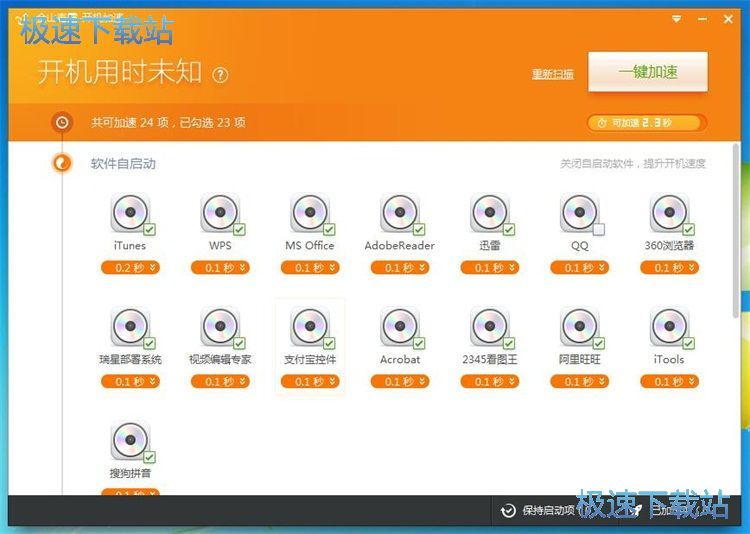
Task: Uncheck the 搜狗拼音 checkbox
Action: (149, 457)
